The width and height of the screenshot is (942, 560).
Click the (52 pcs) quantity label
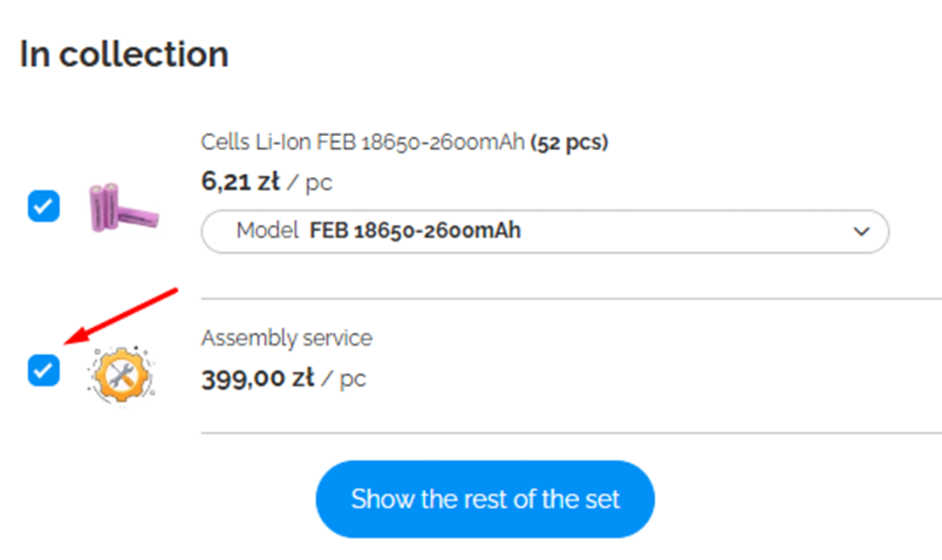[x=570, y=142]
